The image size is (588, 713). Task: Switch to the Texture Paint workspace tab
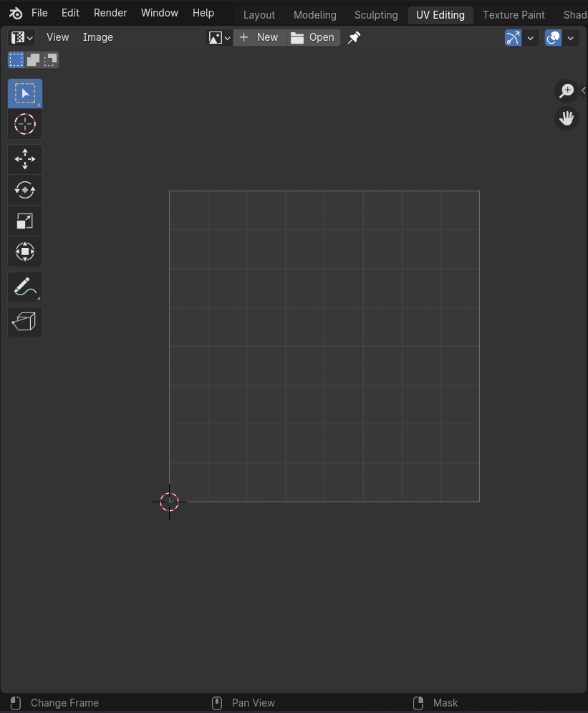[x=514, y=14]
